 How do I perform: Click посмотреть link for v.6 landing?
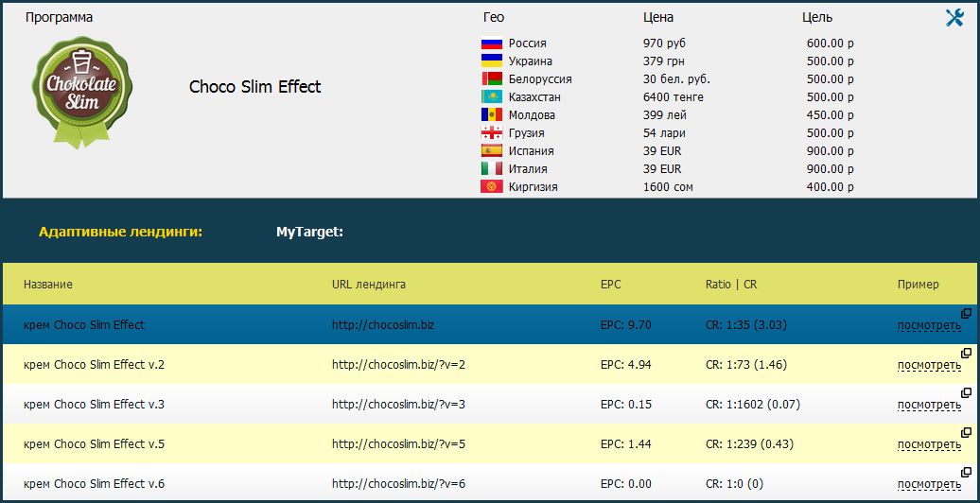pyautogui.click(x=929, y=484)
